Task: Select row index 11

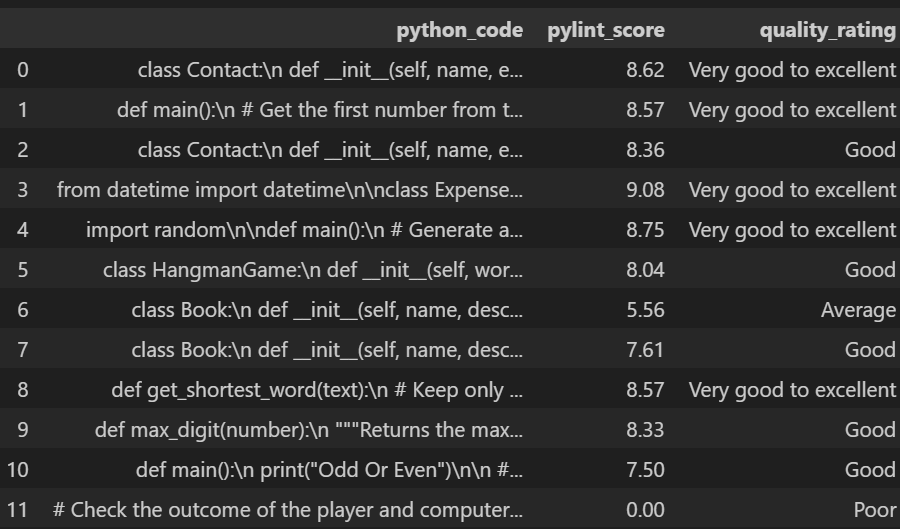Action: pyautogui.click(x=17, y=510)
